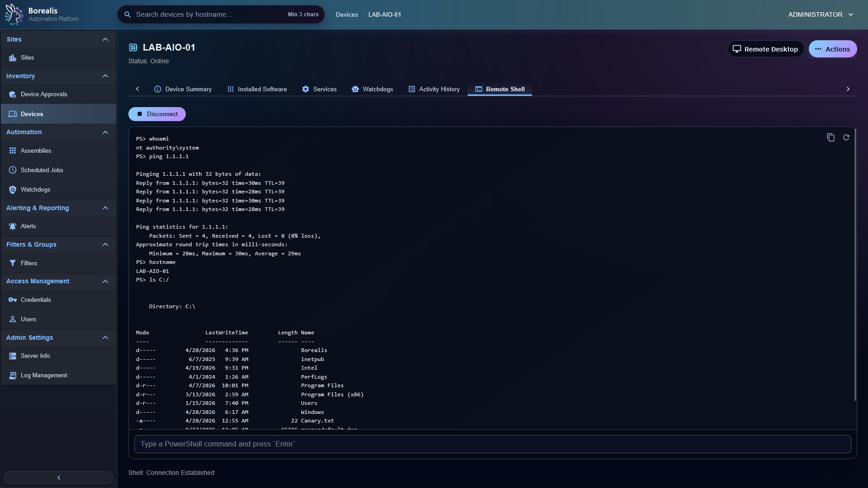The image size is (868, 488).
Task: Go to Devices breadcrumb link
Action: click(347, 14)
